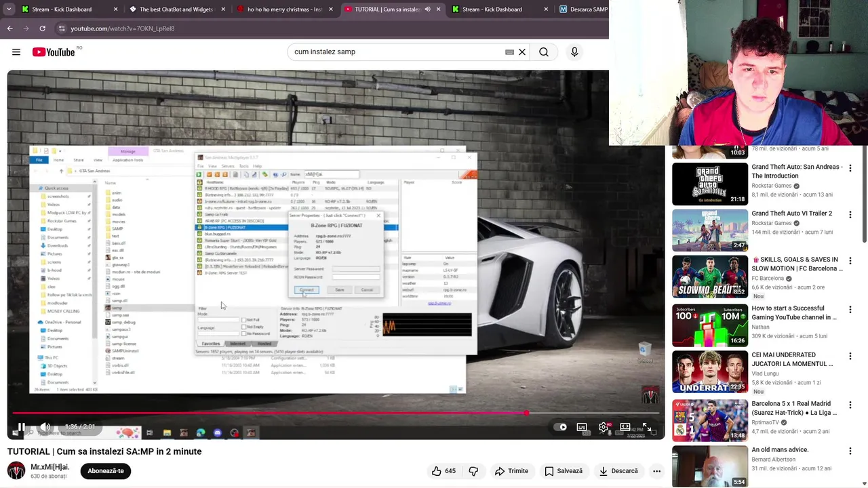
Task: Close the 'ho ho ho merry christmas' tab
Action: coord(330,9)
